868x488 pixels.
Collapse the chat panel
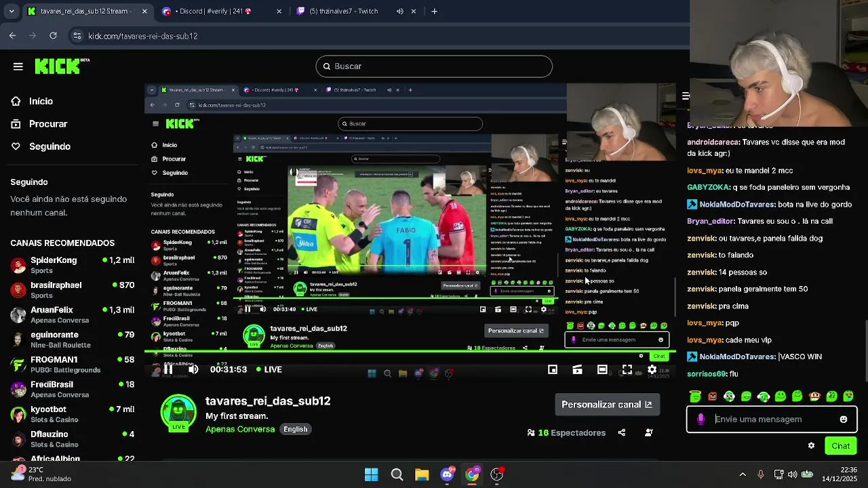686,96
